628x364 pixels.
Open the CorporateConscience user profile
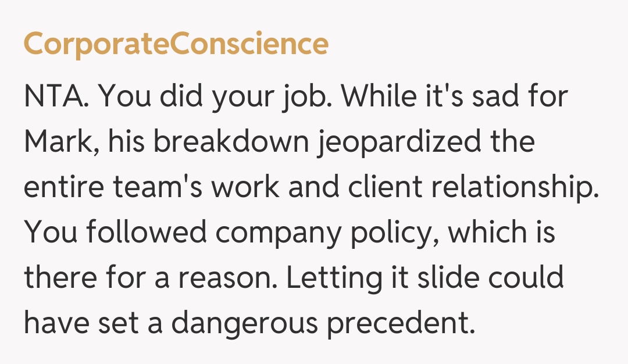(x=176, y=43)
